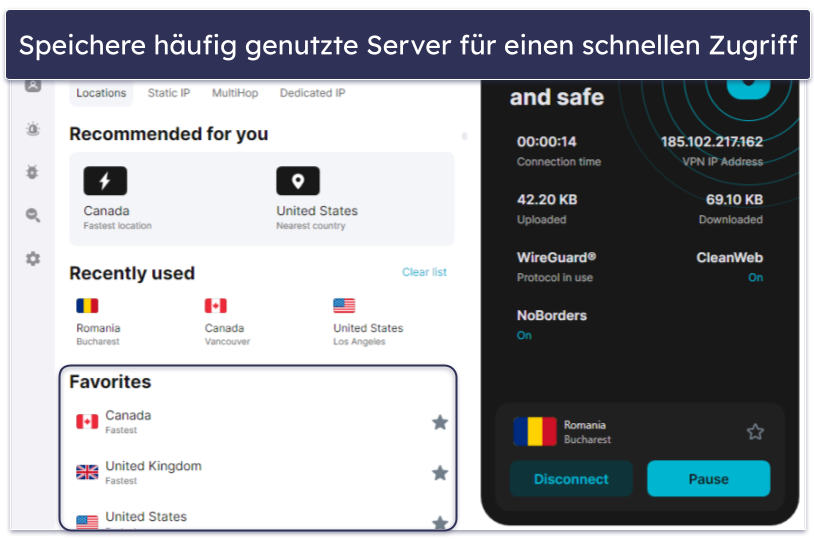Click the Romania flag in the connection card

(x=535, y=432)
